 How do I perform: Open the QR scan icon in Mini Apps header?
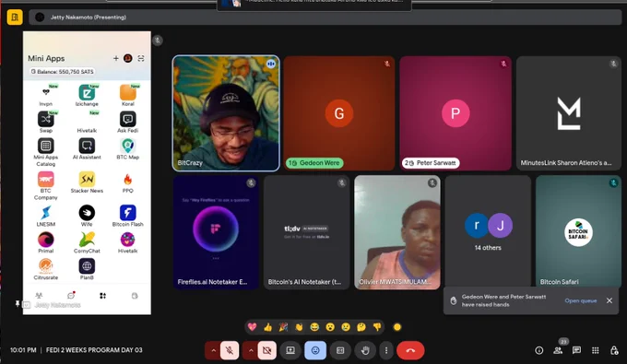[141, 58]
